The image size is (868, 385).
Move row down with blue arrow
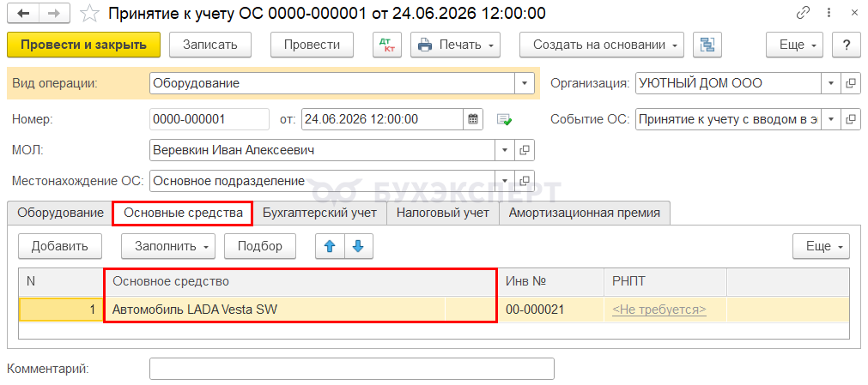point(359,246)
